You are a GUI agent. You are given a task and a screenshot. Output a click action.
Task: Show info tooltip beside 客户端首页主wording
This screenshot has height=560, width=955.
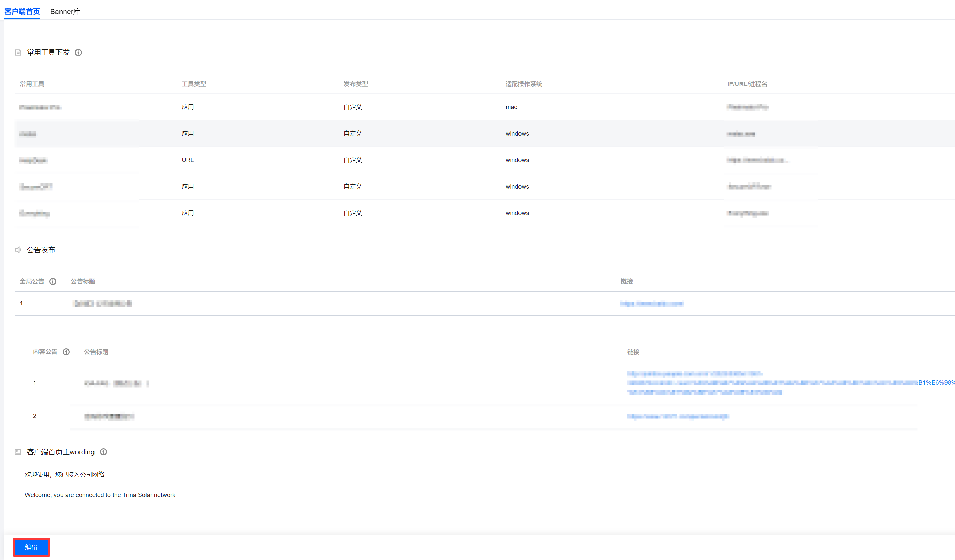coord(103,452)
